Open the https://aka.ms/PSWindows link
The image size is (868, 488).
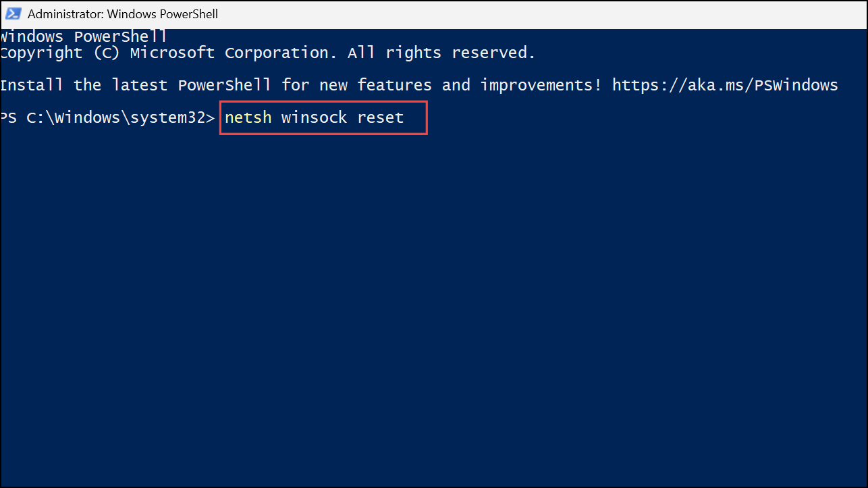click(x=725, y=85)
